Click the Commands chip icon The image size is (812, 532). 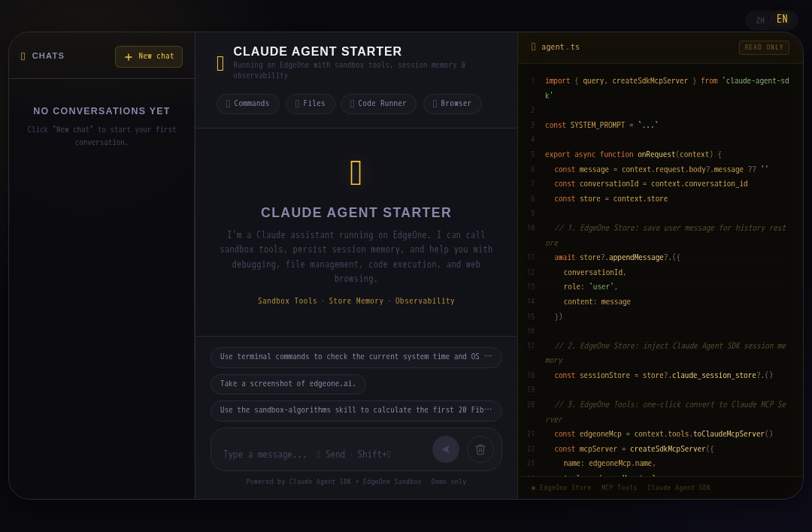228,104
